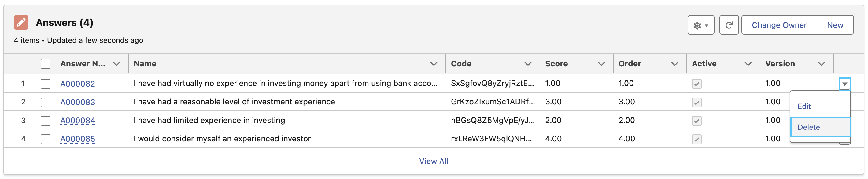Expand the Name column options chevron
This screenshot has height=179, width=868.
[x=434, y=64]
